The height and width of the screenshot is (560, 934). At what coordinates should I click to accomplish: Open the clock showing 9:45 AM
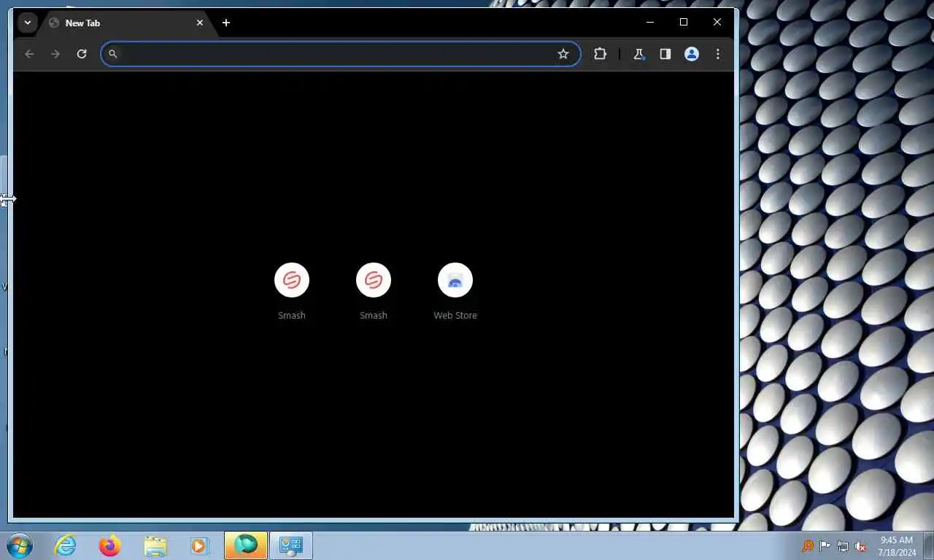click(897, 545)
